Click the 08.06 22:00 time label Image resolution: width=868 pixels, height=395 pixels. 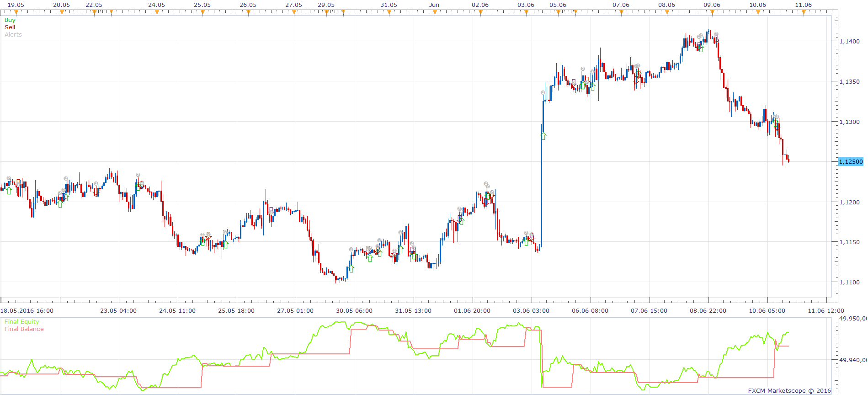(708, 311)
